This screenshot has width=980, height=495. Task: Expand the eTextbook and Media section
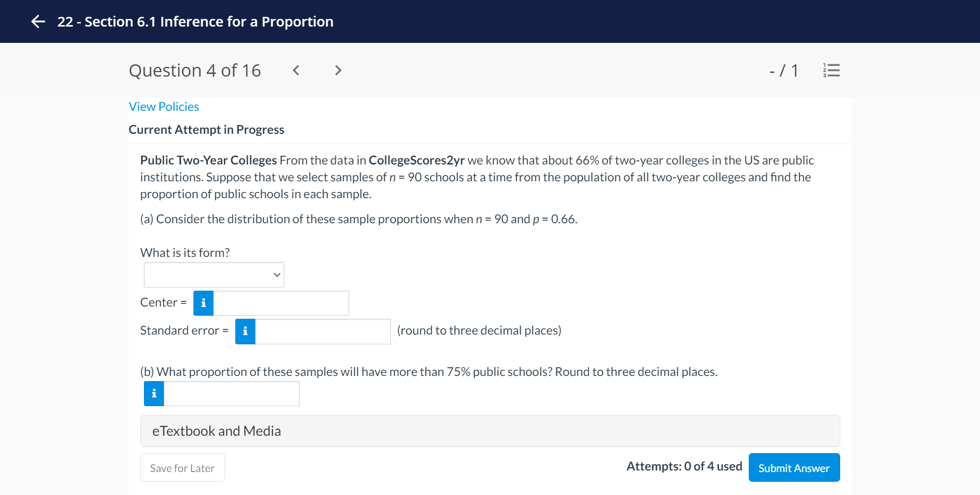[216, 431]
